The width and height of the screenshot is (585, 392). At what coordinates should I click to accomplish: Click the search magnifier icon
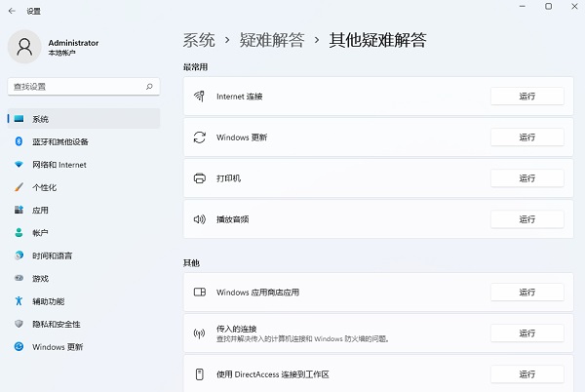149,87
